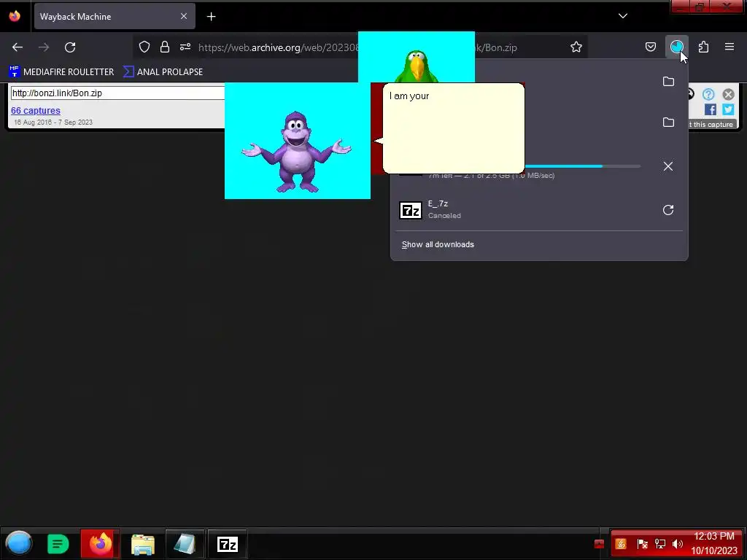
Task: Click the capture date range text
Action: (53, 122)
